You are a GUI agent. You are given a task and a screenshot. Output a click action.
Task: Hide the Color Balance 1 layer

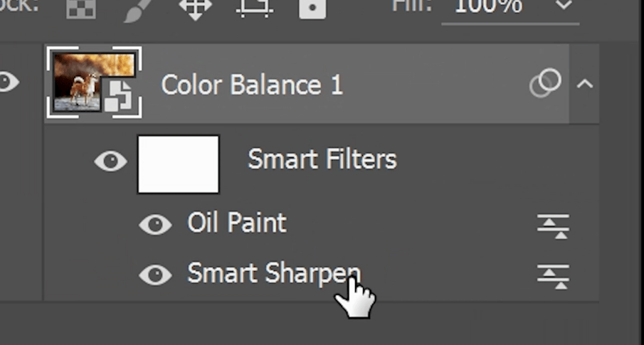pyautogui.click(x=9, y=83)
